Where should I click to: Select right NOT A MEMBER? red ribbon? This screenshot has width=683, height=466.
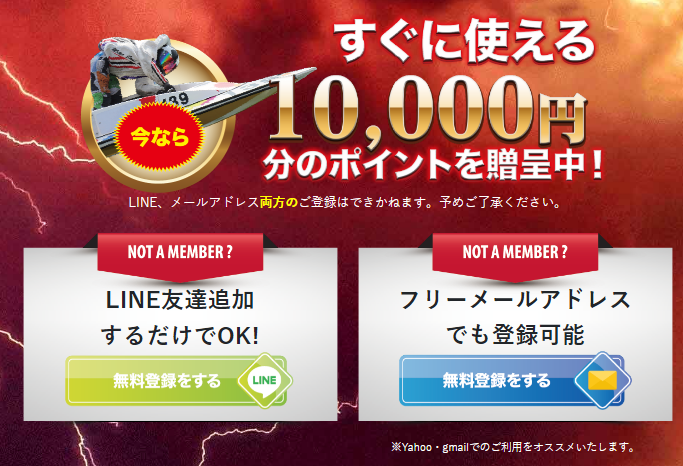[x=515, y=256]
